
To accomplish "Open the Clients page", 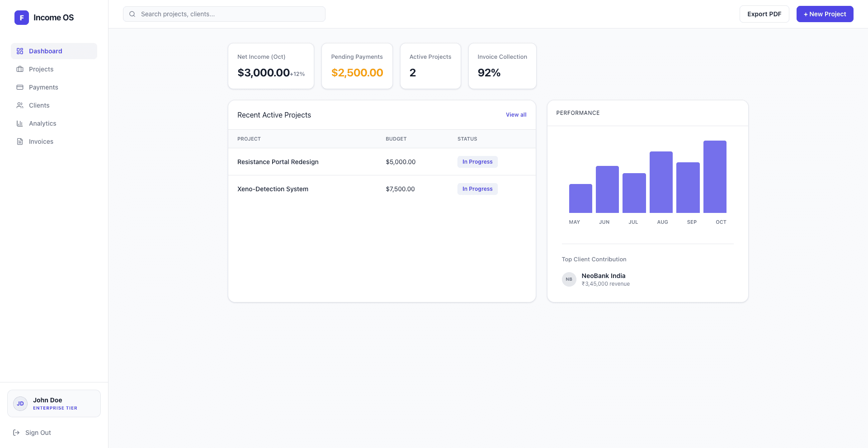I will click(54, 105).
